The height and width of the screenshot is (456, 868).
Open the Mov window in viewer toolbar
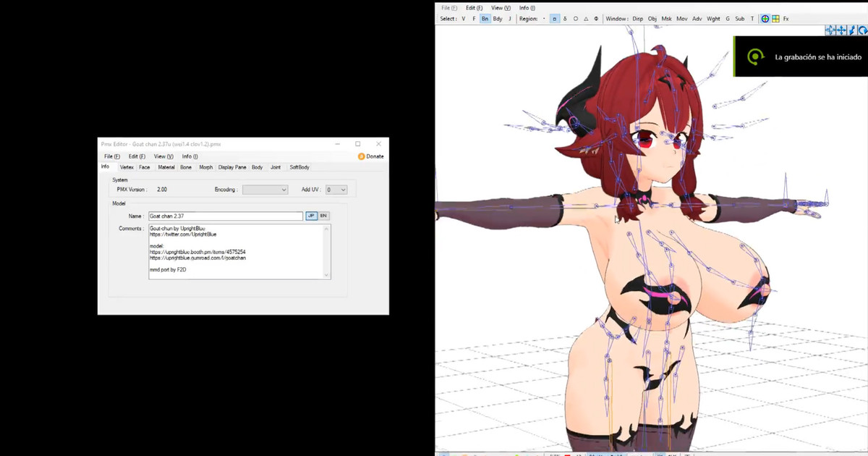click(682, 19)
